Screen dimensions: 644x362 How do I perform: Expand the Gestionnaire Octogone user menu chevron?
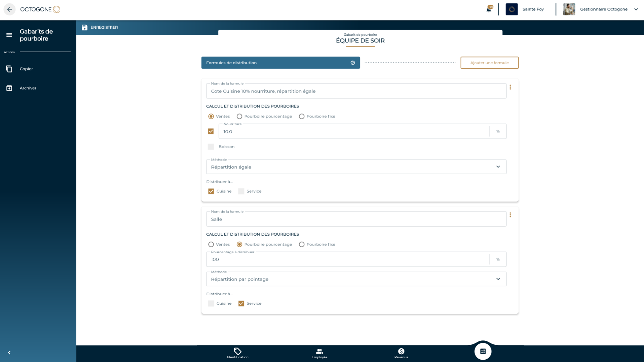tap(636, 9)
